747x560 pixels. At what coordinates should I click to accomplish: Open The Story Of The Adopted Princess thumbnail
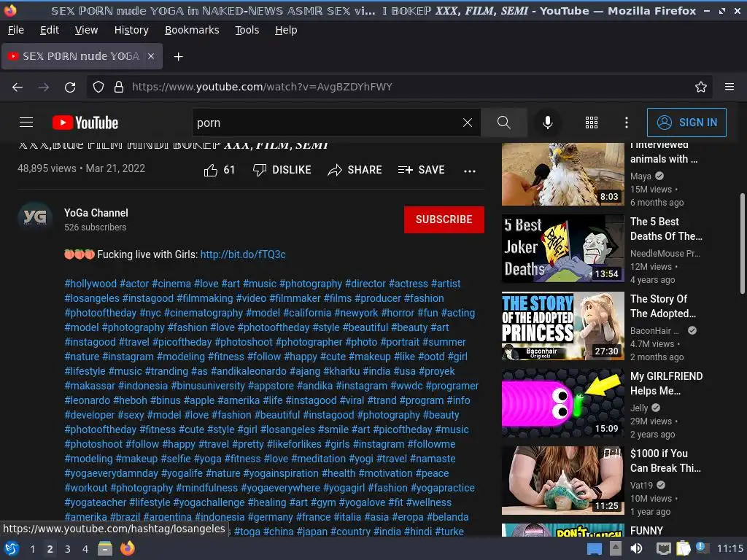tap(562, 326)
